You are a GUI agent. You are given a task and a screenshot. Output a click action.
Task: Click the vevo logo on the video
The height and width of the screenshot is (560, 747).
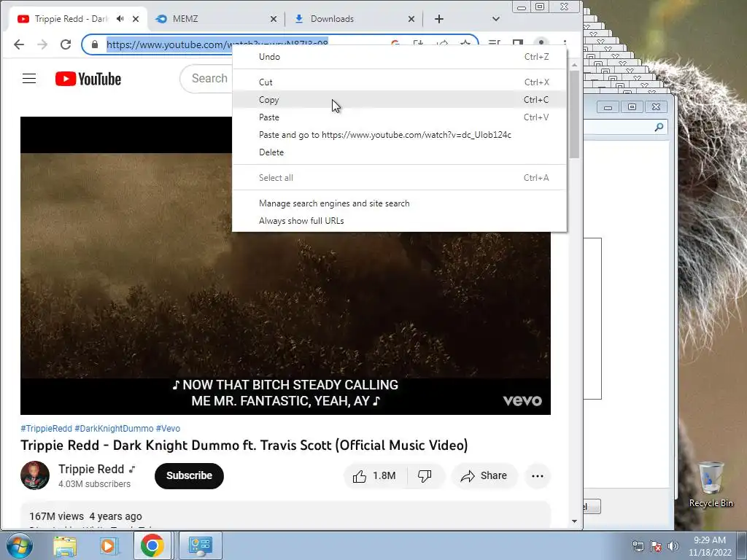point(522,400)
